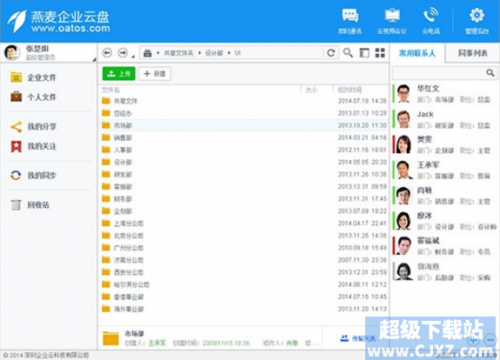Open the cloud phone (云电话) icon
The image size is (500, 360).
click(x=431, y=21)
